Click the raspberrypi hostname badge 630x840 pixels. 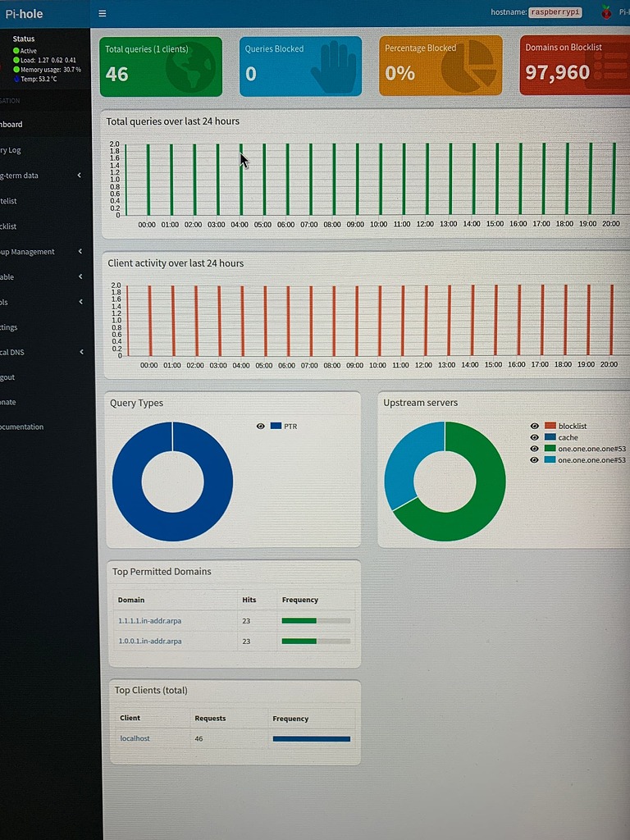click(555, 12)
